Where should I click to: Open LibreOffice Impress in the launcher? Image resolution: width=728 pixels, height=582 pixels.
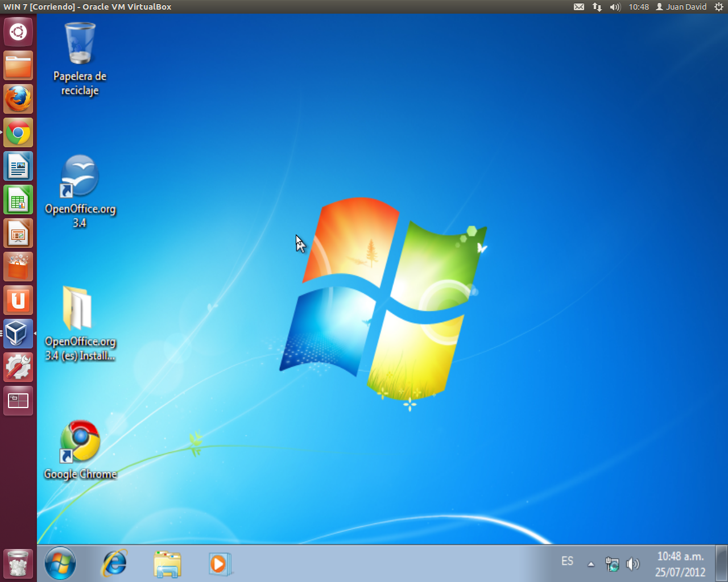[x=18, y=233]
